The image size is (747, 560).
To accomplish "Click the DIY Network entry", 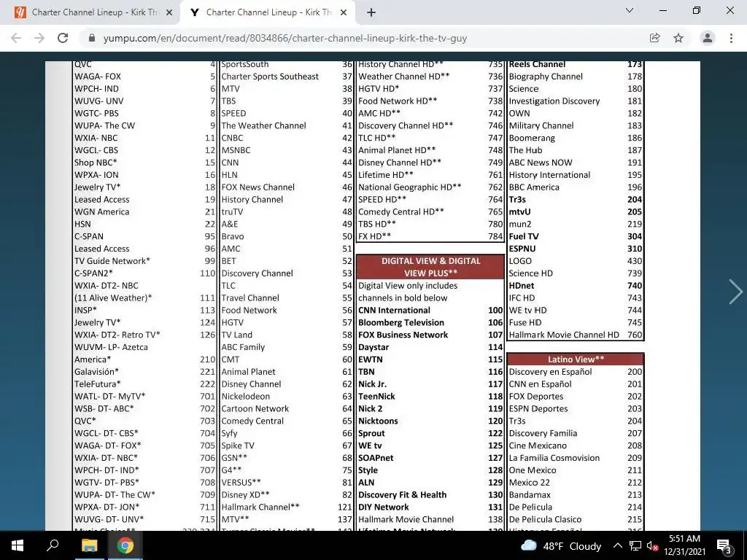I will click(384, 507).
